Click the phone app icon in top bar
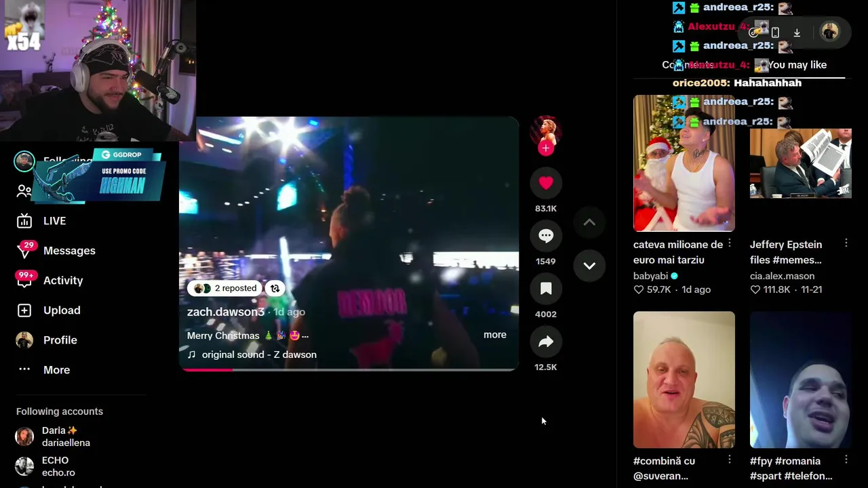The width and height of the screenshot is (868, 488). [775, 33]
